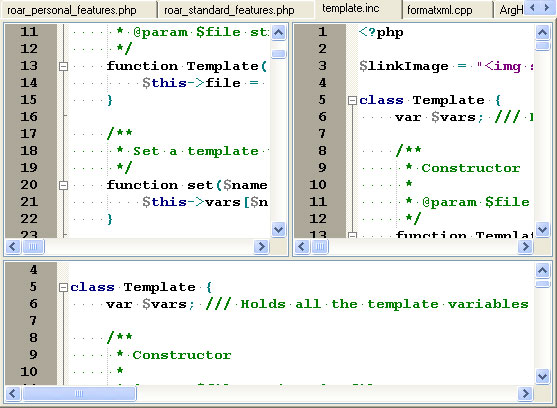Image resolution: width=557 pixels, height=408 pixels.
Task: Collapse class Template fold in top-right pane
Action: click(x=352, y=100)
